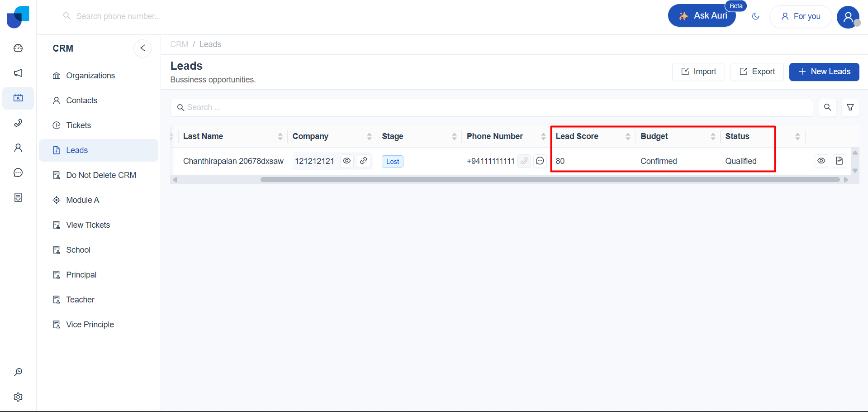Screen dimensions: 868x412
Task: Click the horizontal table scrollbar
Action: point(550,180)
